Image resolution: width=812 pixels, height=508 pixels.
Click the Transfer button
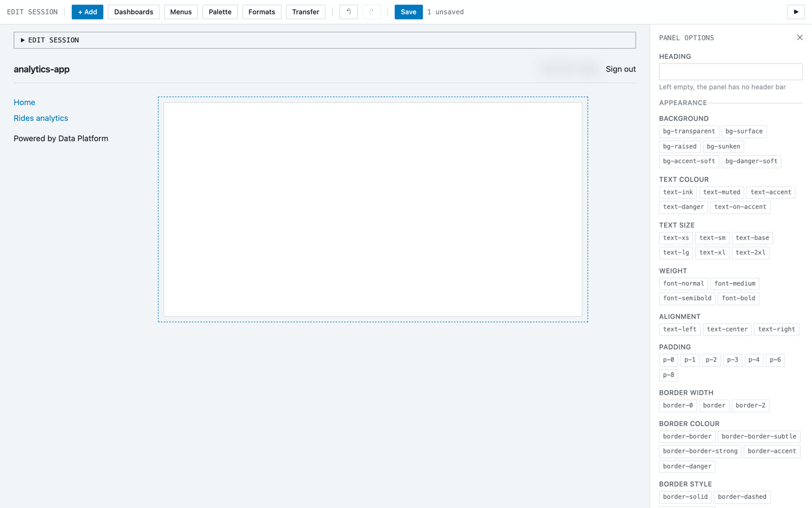pyautogui.click(x=306, y=12)
